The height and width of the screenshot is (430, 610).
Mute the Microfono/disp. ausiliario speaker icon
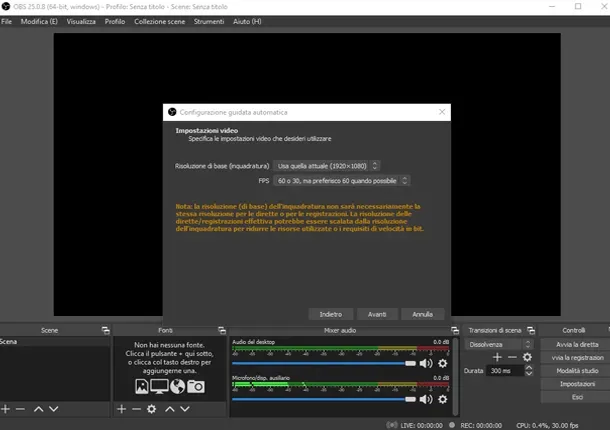click(426, 399)
